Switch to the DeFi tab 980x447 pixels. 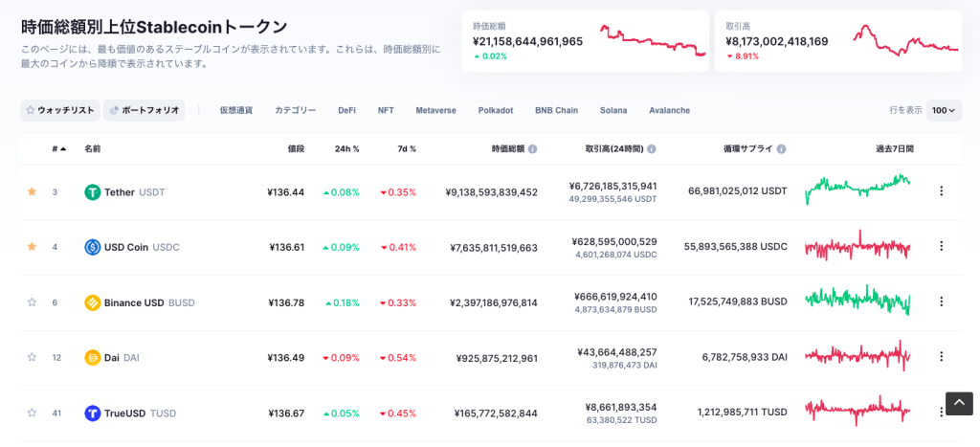(x=346, y=110)
